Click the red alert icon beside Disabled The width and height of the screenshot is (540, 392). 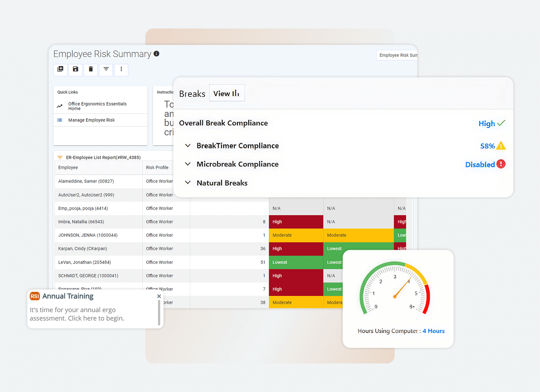coord(501,164)
